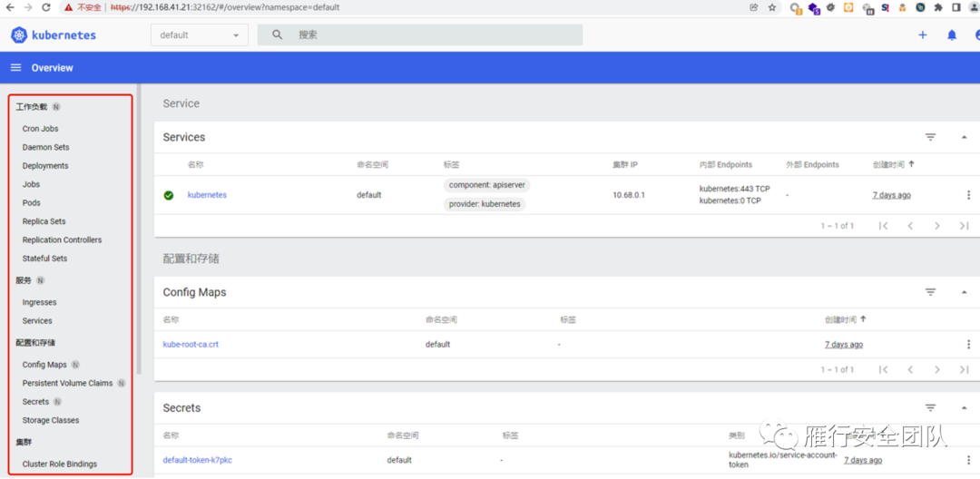Open Deployments in the sidebar
Image resolution: width=980 pixels, height=479 pixels.
click(x=45, y=166)
